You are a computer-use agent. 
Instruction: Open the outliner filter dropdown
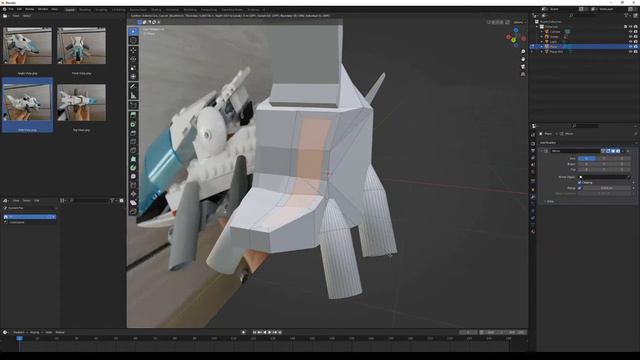[x=627, y=16]
